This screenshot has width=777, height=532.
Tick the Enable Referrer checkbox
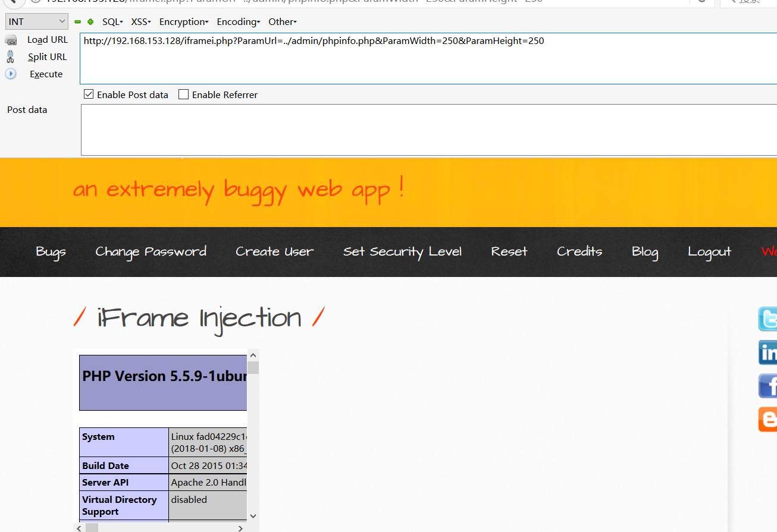pos(184,95)
